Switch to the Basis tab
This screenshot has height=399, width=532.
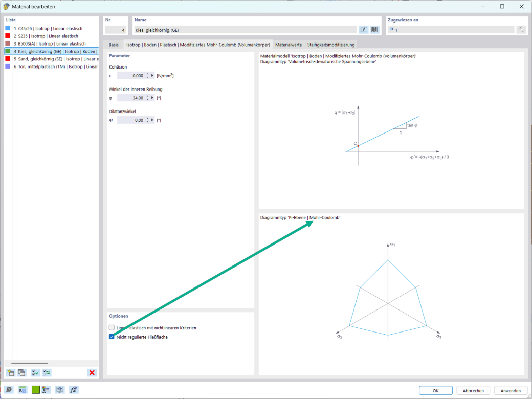(114, 45)
